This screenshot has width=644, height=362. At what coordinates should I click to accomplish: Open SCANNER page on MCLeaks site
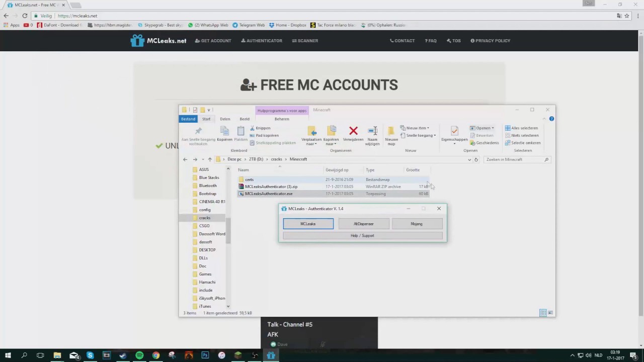click(x=305, y=41)
